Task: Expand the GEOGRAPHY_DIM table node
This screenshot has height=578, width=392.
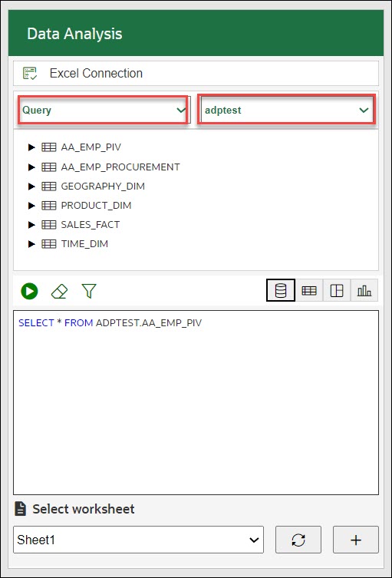Action: (x=31, y=187)
